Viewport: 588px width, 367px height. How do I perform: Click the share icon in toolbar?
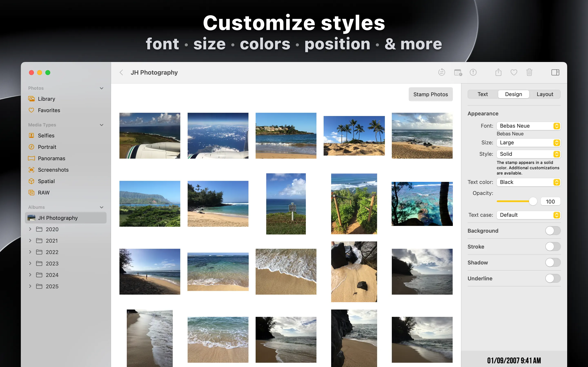[498, 72]
